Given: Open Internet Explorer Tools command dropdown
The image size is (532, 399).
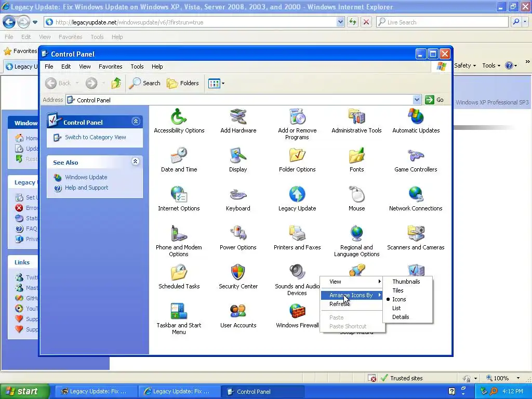Looking at the screenshot, I should tap(491, 65).
